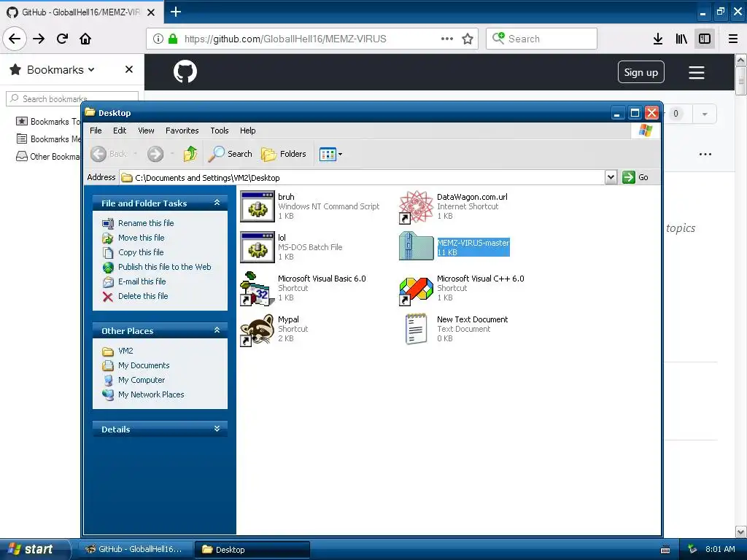
Task: Open a new Firefox tab
Action: click(175, 12)
